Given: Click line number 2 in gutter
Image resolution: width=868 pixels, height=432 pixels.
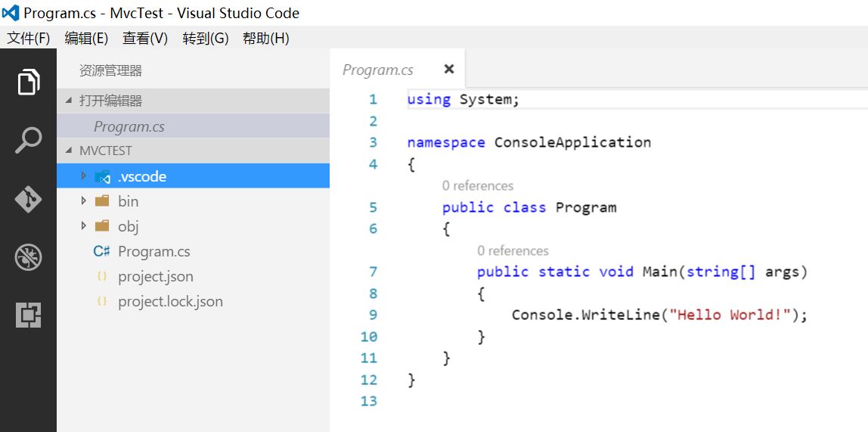Looking at the screenshot, I should 373,121.
